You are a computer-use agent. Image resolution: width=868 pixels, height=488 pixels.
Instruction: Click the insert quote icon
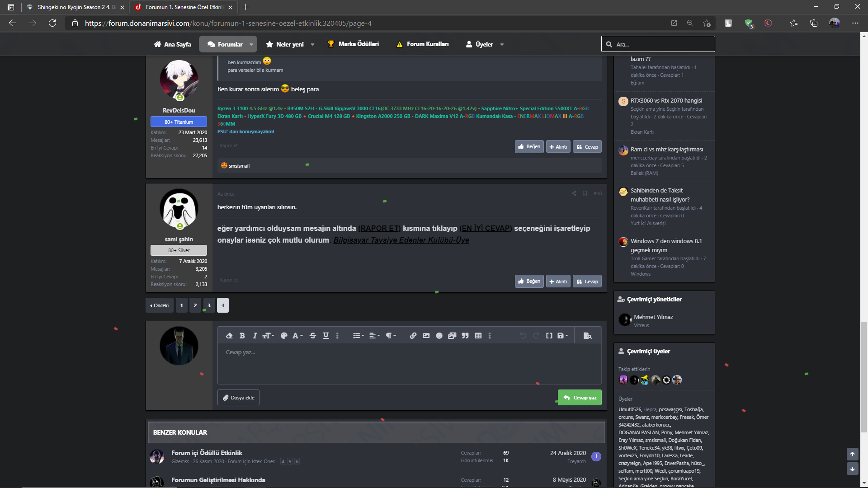(x=465, y=336)
